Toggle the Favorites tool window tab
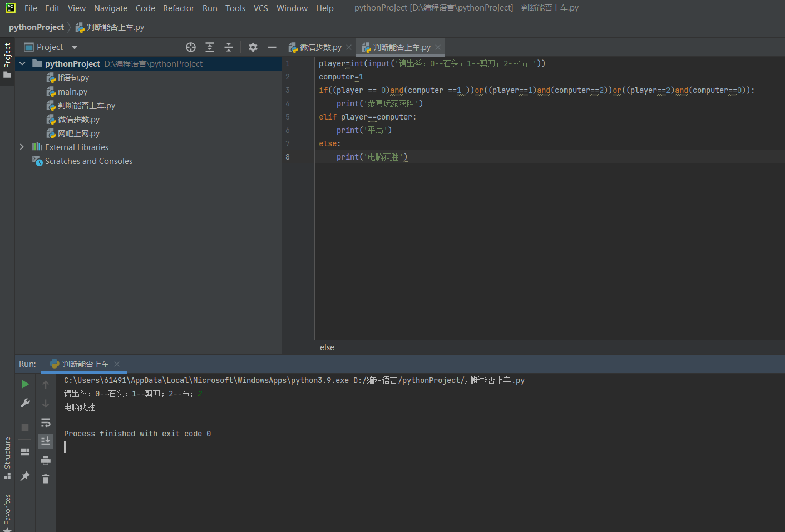The image size is (785, 532). click(x=7, y=513)
